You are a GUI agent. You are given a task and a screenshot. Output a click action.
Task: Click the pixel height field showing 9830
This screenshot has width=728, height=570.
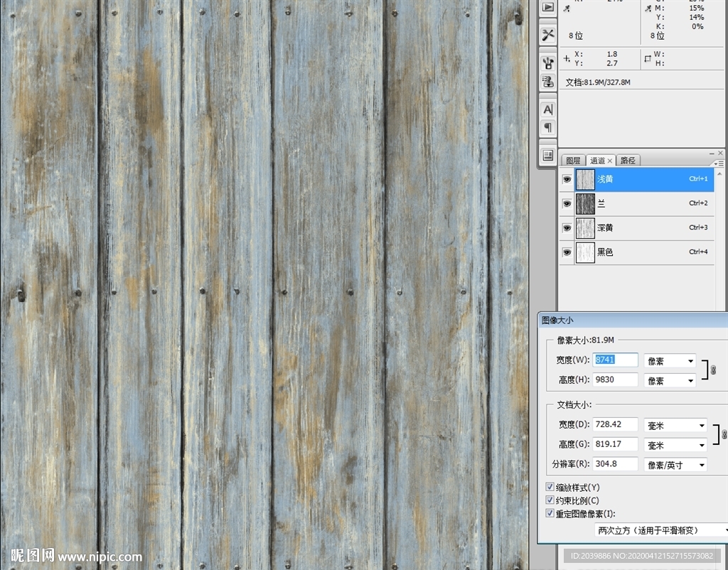[615, 380]
